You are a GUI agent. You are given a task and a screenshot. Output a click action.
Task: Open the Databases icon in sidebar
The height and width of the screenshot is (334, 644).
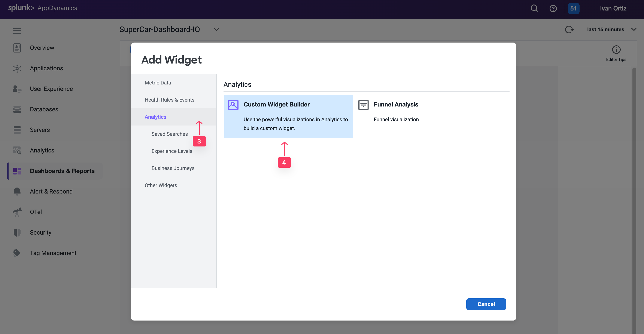click(17, 109)
